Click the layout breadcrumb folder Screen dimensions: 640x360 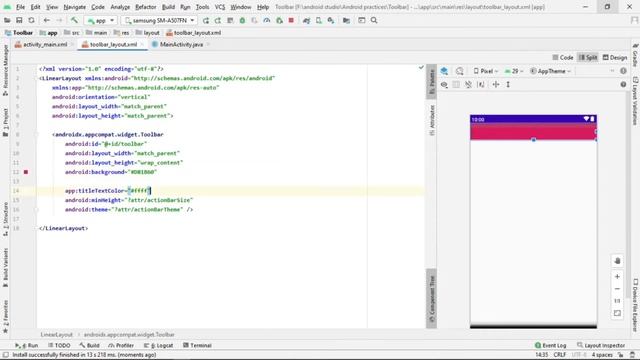point(147,33)
